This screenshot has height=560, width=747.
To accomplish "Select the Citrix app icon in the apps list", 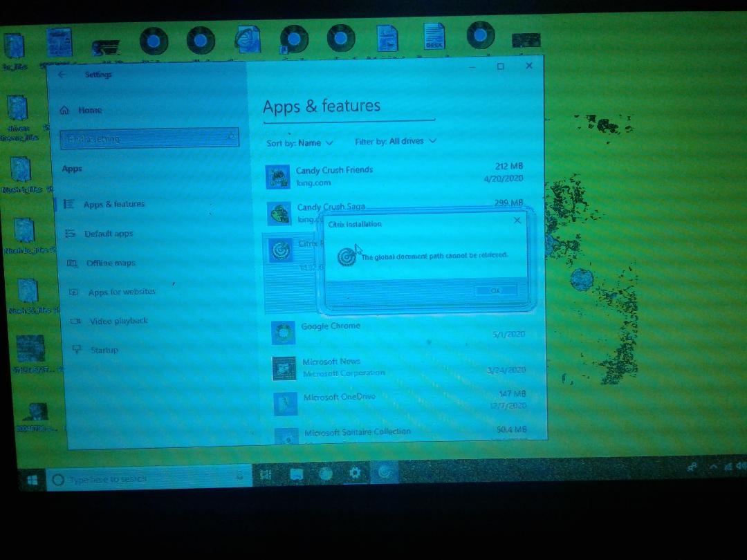I will tap(281, 250).
